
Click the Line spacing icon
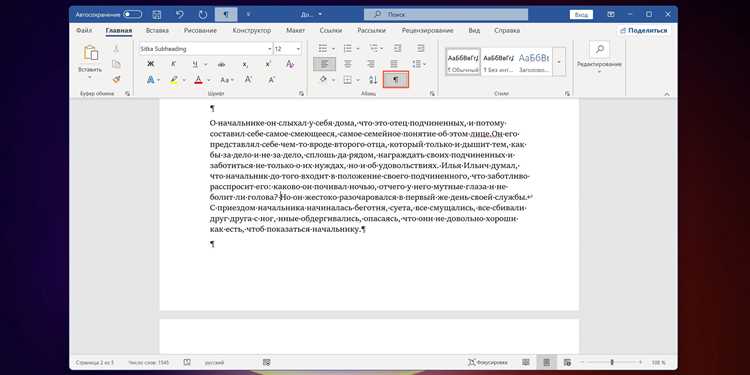(x=417, y=64)
